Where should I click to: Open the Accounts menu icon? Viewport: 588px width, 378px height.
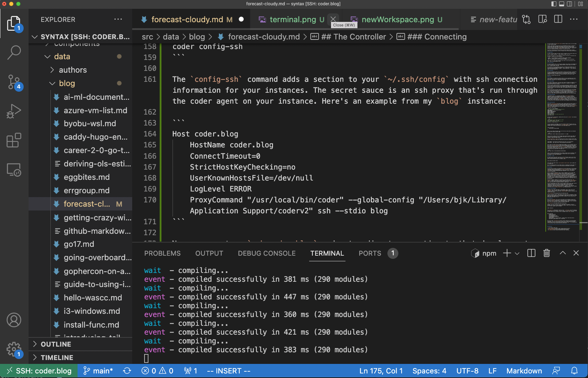14,320
